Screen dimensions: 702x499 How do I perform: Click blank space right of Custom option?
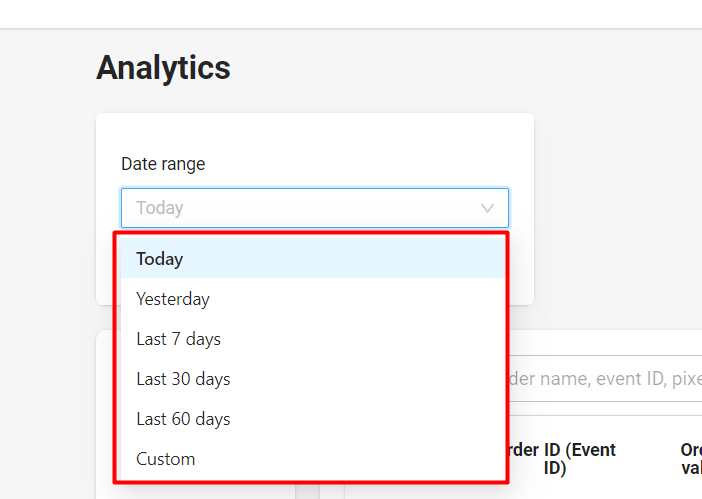pyautogui.click(x=349, y=459)
